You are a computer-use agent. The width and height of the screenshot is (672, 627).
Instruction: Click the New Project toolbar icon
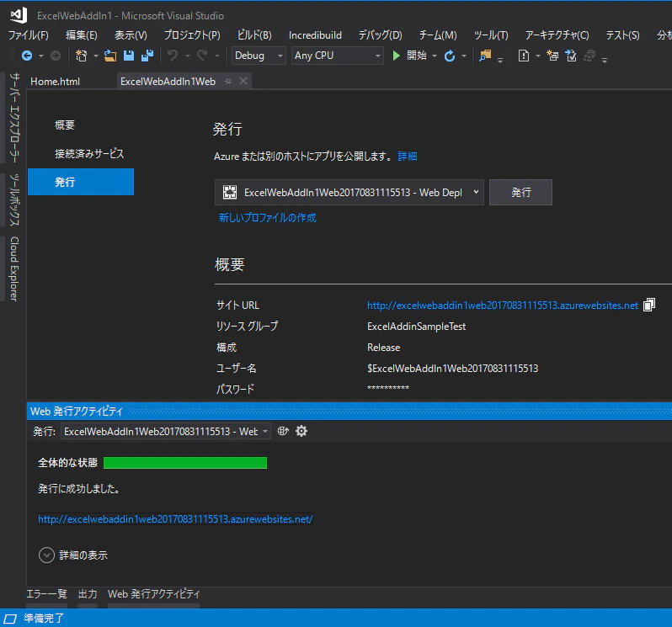tap(81, 56)
